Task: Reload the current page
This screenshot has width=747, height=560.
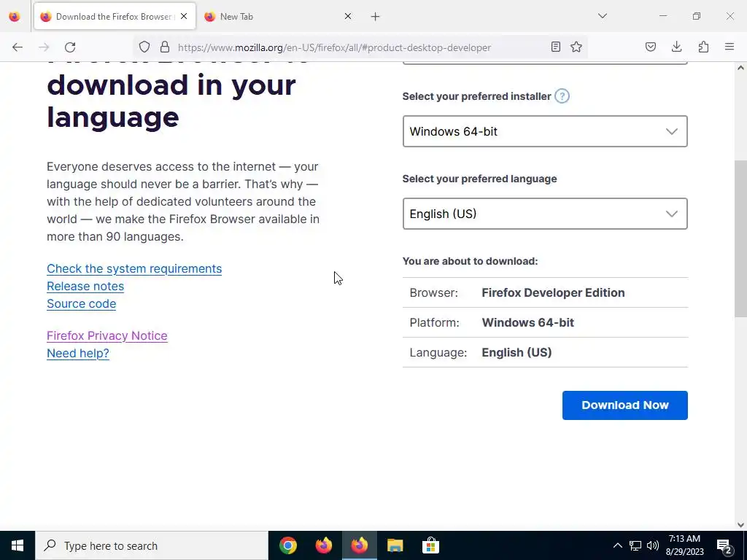Action: coord(70,47)
